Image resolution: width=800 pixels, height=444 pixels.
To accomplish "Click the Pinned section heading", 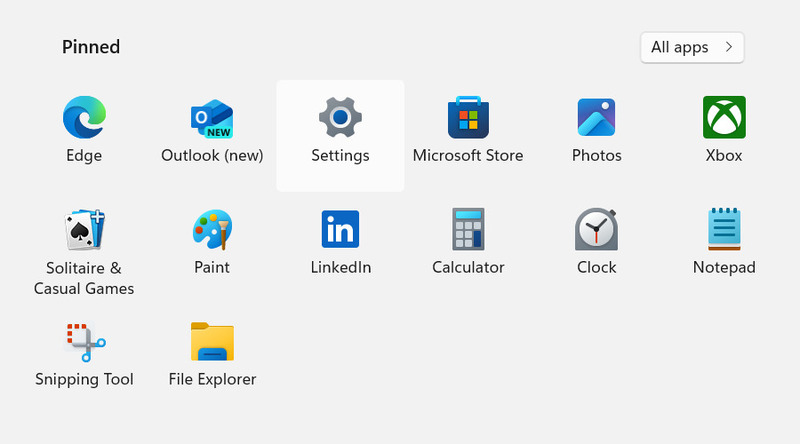I will [91, 47].
